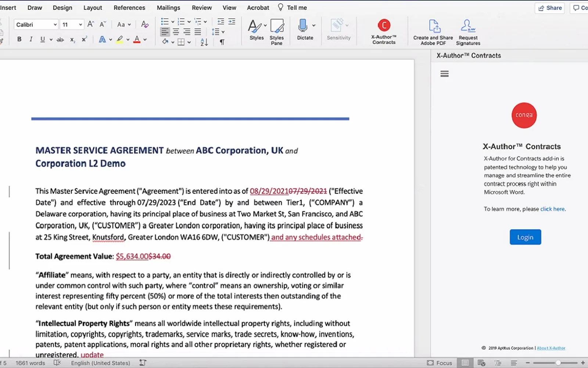
Task: Open the Mailings tab
Action: (x=168, y=8)
